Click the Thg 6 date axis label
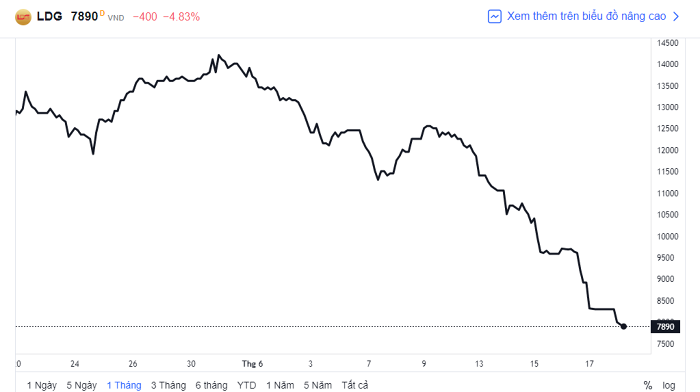 pyautogui.click(x=252, y=363)
